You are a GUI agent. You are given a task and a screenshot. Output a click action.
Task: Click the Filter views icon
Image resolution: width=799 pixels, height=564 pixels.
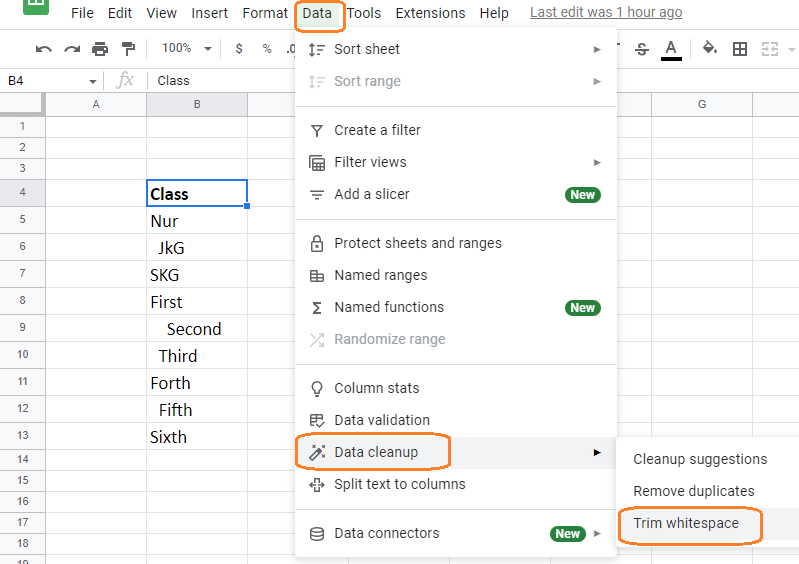click(316, 163)
